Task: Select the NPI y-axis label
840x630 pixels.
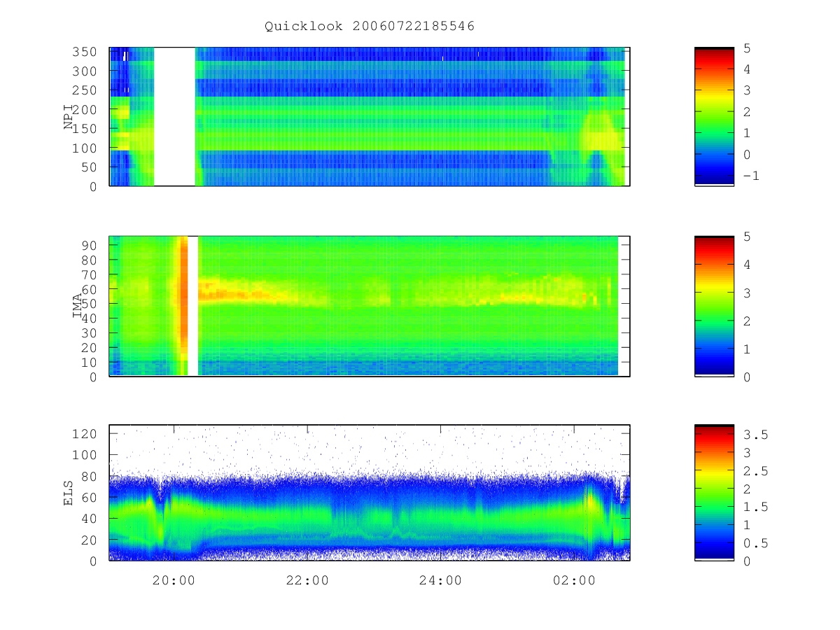Action: (69, 117)
